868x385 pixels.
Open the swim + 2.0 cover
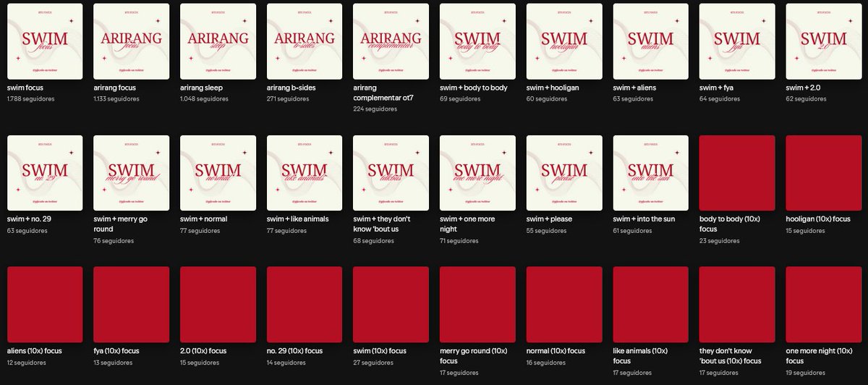click(x=823, y=42)
